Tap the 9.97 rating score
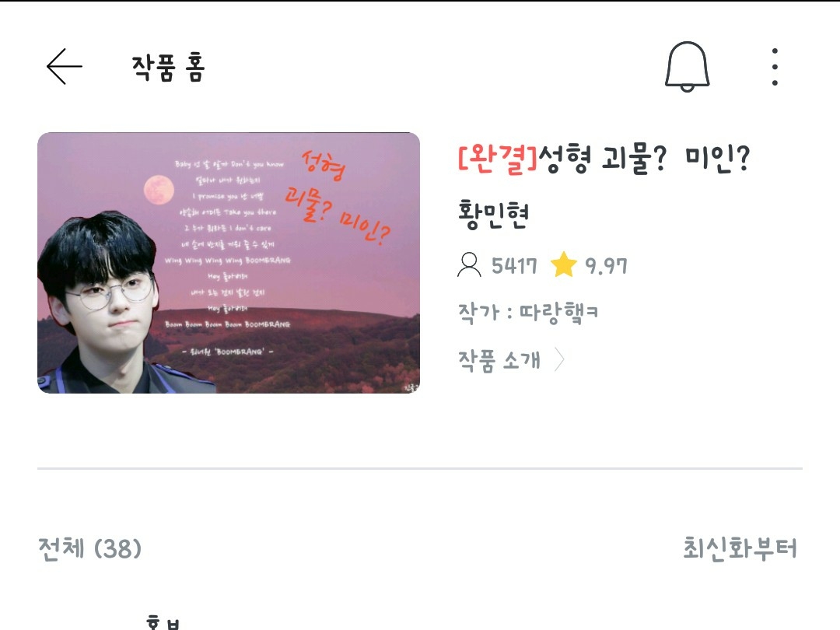The width and height of the screenshot is (840, 630). click(x=606, y=265)
